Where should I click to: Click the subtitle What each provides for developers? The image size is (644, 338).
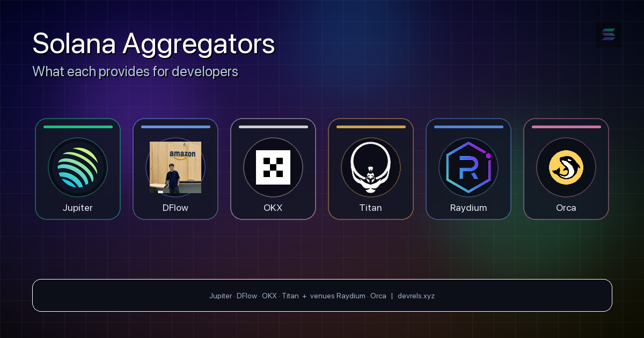pos(135,71)
